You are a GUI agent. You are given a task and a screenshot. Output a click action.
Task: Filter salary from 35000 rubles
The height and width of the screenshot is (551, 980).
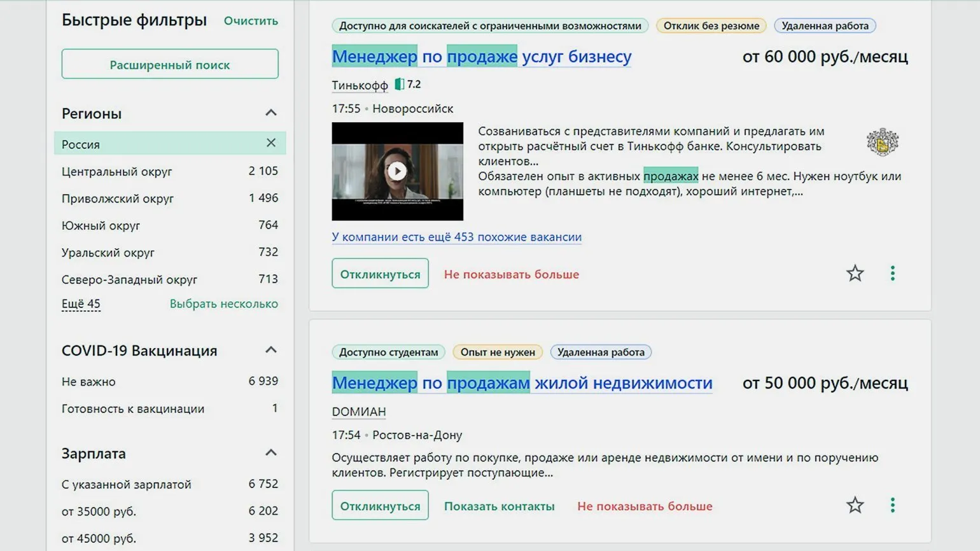(99, 512)
